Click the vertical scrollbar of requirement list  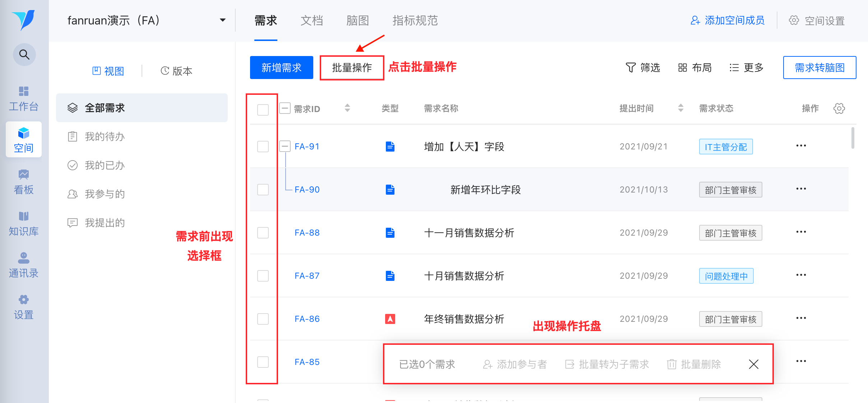click(x=853, y=138)
